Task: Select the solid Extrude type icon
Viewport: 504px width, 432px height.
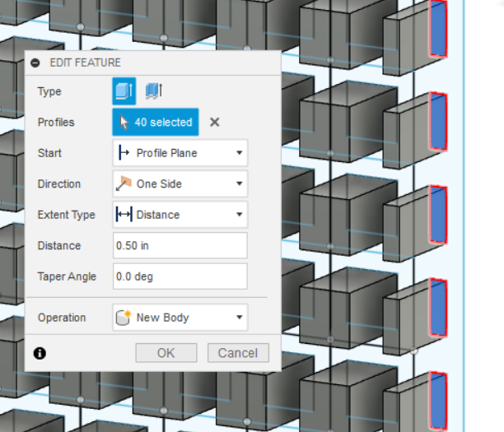Action: [124, 91]
